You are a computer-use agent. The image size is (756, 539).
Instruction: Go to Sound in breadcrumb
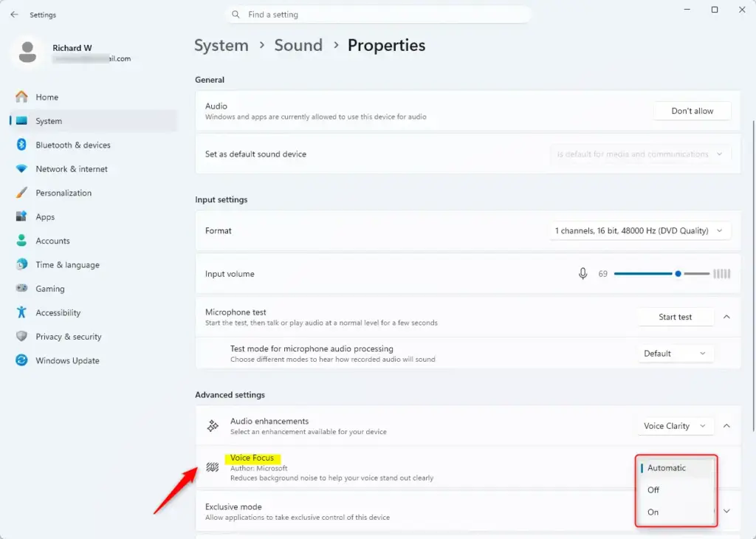(298, 45)
